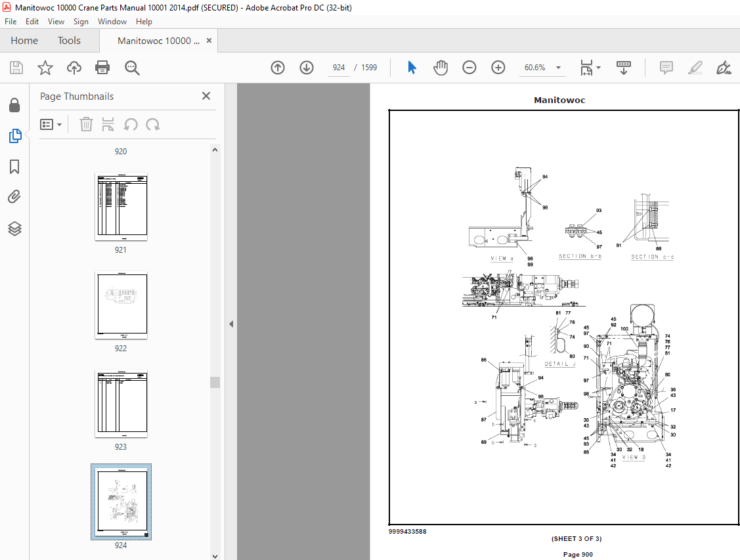Open the Window menu

[x=112, y=22]
